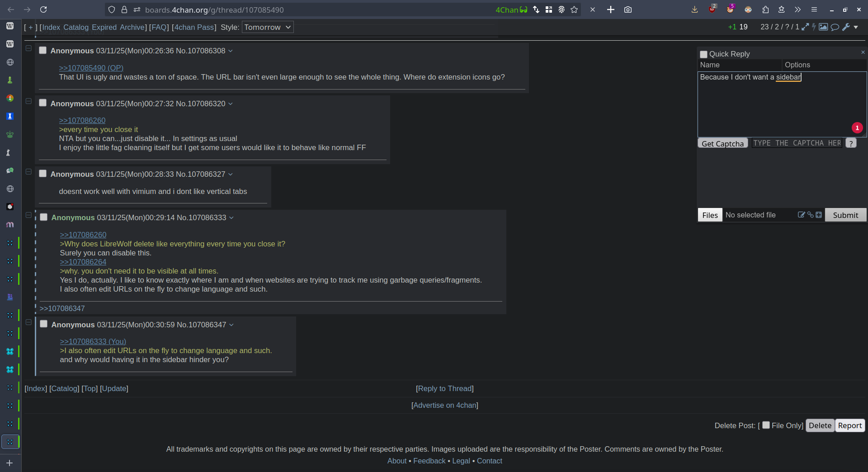
Task: Click the Report button
Action: click(x=850, y=425)
